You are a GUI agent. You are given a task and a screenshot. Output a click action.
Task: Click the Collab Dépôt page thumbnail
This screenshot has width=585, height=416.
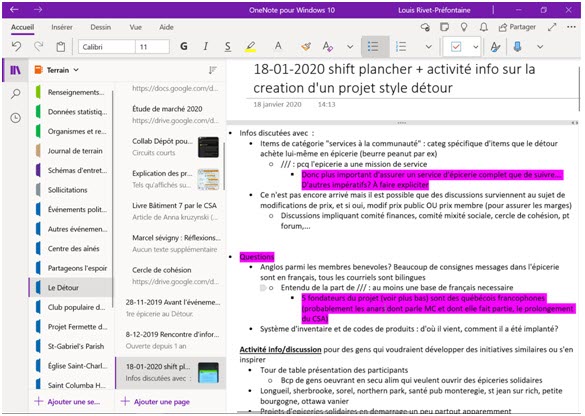point(208,147)
